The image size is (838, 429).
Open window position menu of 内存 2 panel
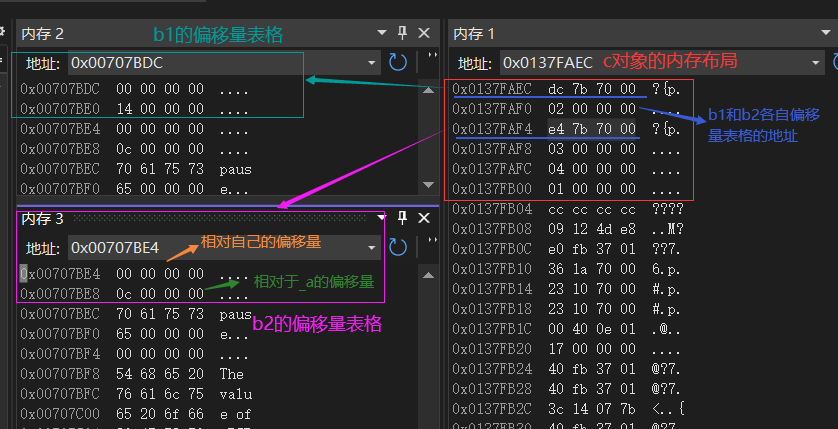pyautogui.click(x=382, y=33)
